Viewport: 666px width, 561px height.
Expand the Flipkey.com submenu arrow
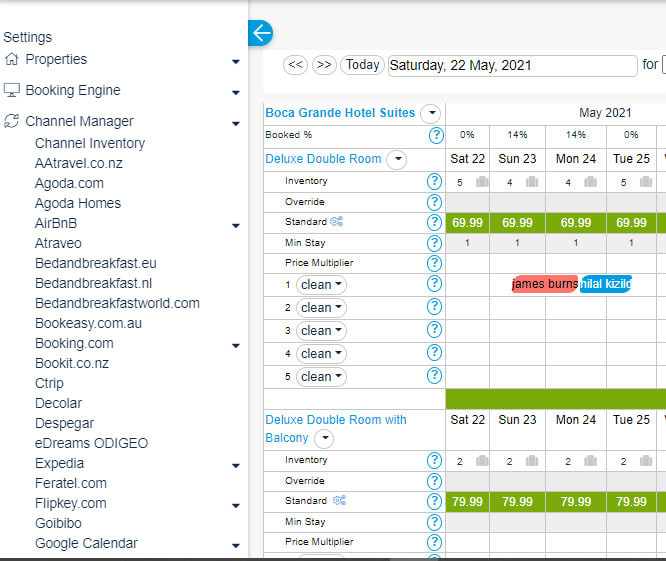point(236,506)
